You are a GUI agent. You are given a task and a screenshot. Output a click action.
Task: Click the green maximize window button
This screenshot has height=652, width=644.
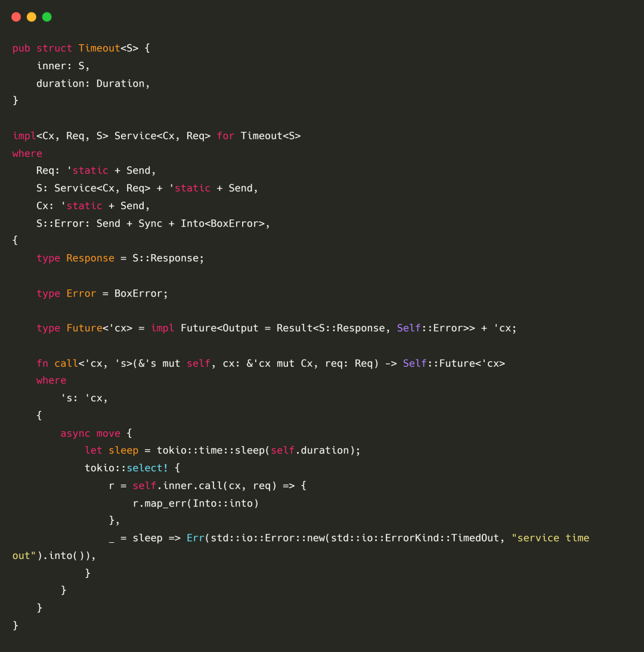click(x=47, y=17)
